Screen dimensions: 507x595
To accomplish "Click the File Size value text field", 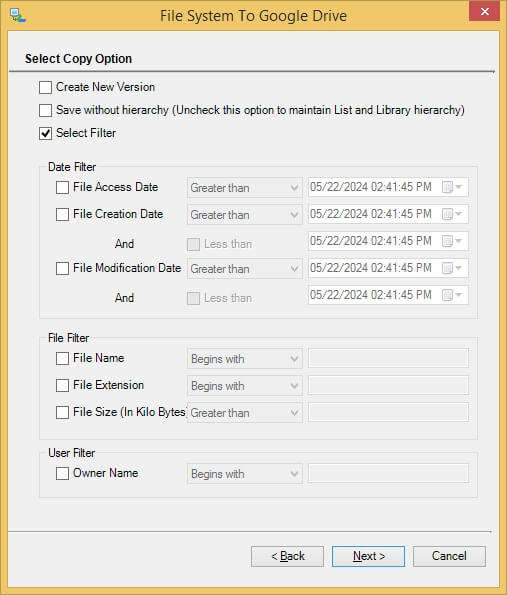I will pyautogui.click(x=388, y=412).
